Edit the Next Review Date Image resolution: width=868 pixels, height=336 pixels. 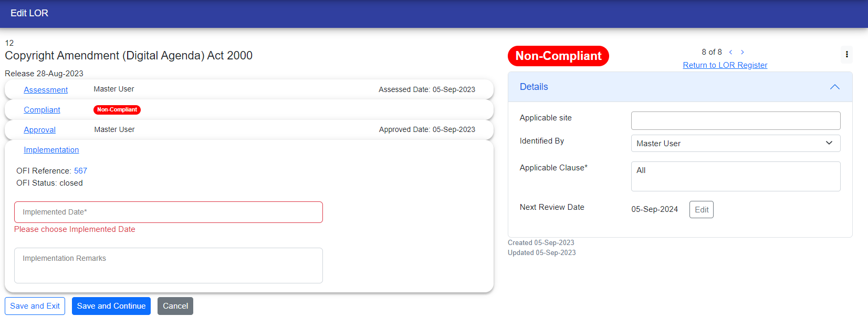(701, 210)
